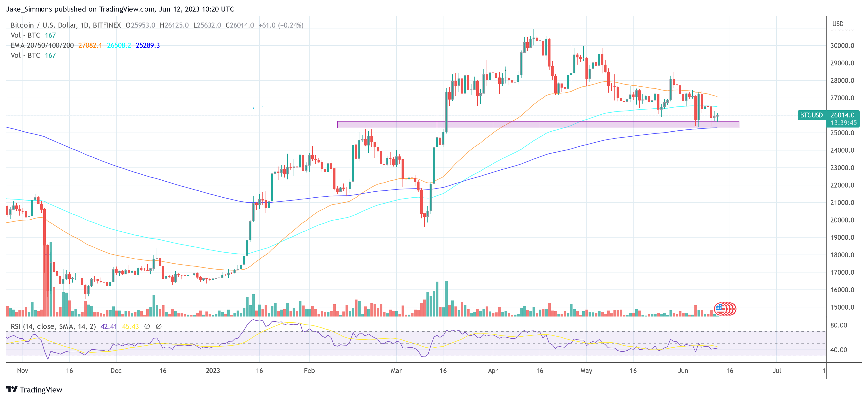Screen dimensions: 868x400
Task: Click the 18000.0 price axis label
Action: coord(842,255)
